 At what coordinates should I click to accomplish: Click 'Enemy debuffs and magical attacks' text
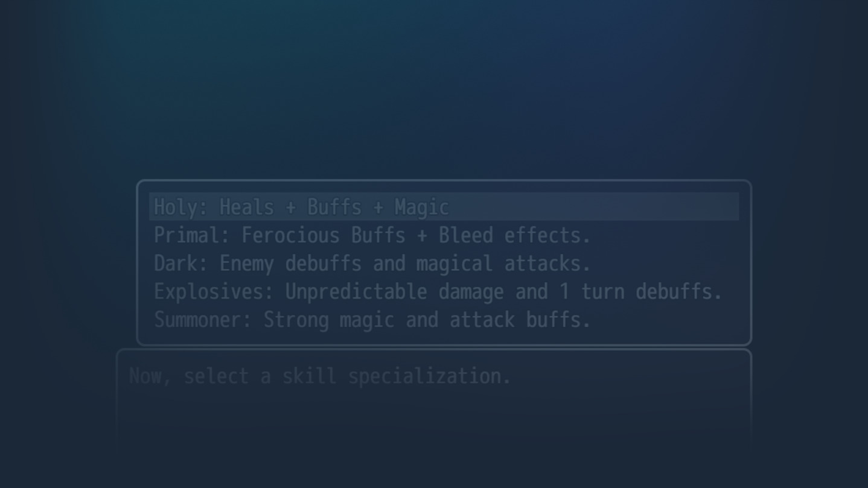(404, 264)
